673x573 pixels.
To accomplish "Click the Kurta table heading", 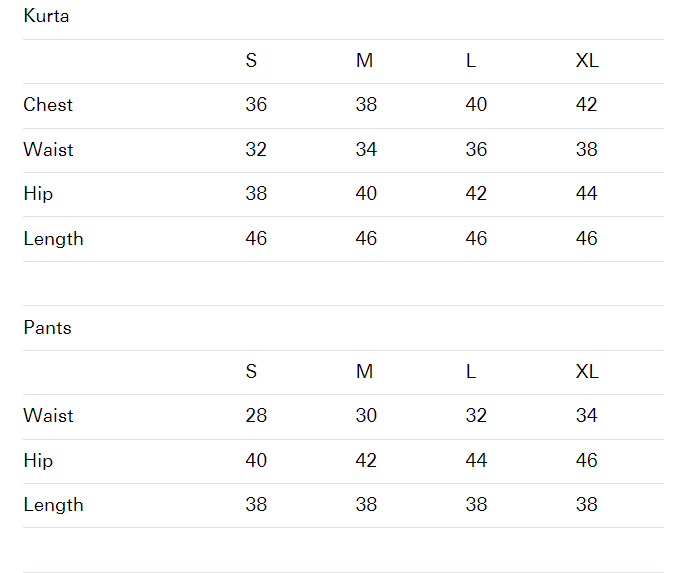I will pyautogui.click(x=46, y=16).
